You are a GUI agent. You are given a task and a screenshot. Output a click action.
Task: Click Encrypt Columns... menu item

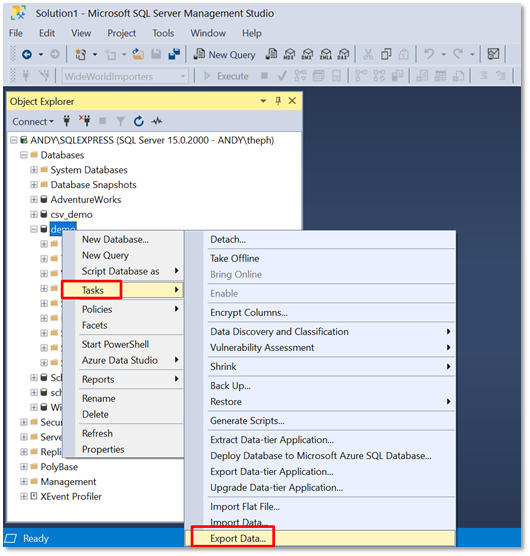click(x=320, y=313)
